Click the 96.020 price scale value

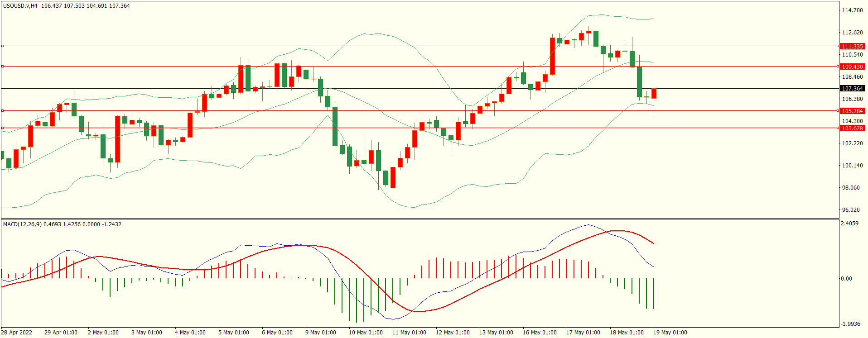coord(850,210)
